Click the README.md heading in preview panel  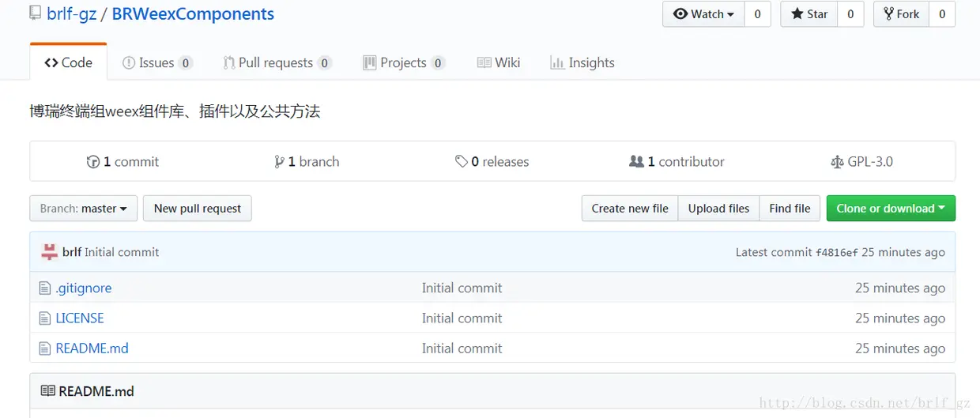point(96,391)
